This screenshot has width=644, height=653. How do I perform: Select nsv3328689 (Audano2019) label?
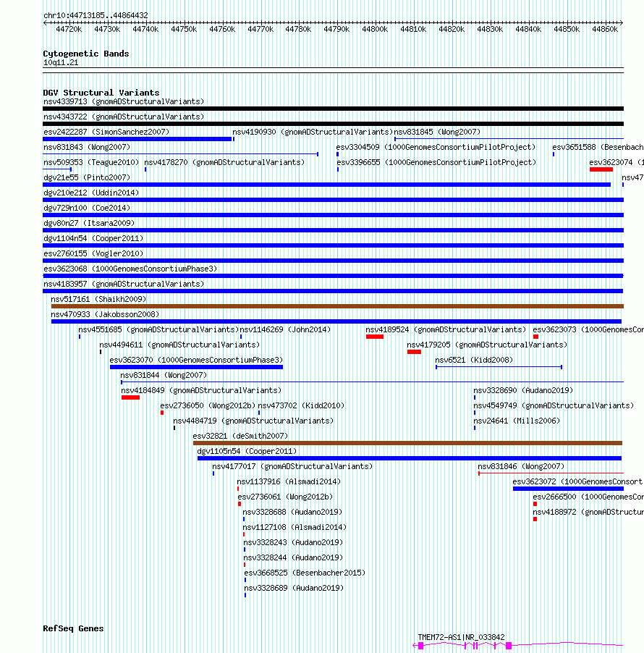[294, 588]
